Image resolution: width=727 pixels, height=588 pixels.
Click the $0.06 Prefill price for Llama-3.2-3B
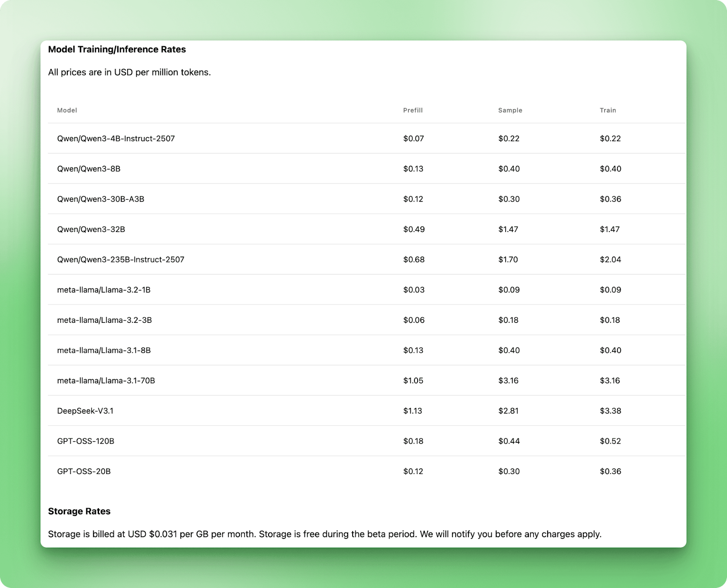tap(414, 320)
